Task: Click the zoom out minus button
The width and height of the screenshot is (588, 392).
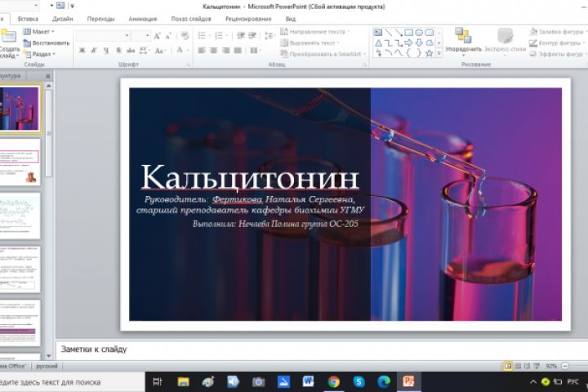Action: tap(565, 366)
